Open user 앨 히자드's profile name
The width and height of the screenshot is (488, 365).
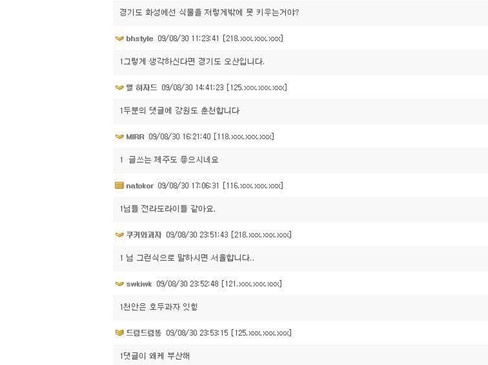click(x=141, y=88)
